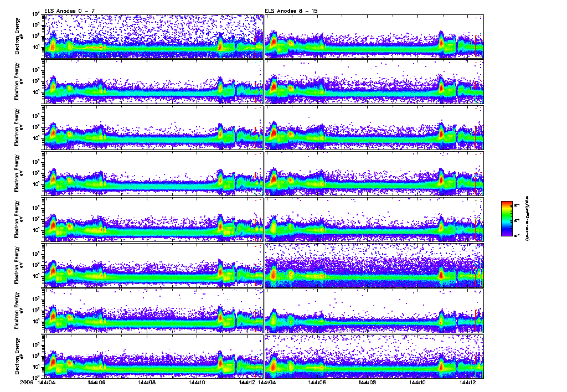Click the 10^0 energy tick label of the bottom-left panel
Screen dimensions: 567x392
[36, 377]
